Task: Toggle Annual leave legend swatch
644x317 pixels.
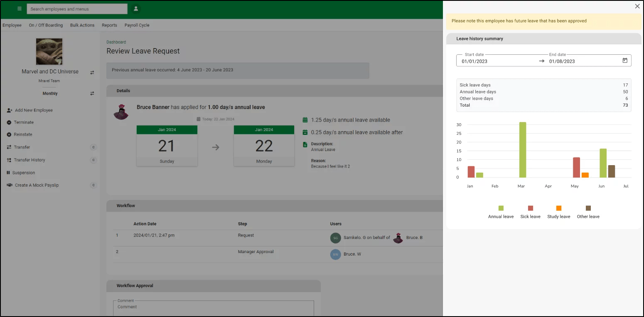Action: point(501,208)
